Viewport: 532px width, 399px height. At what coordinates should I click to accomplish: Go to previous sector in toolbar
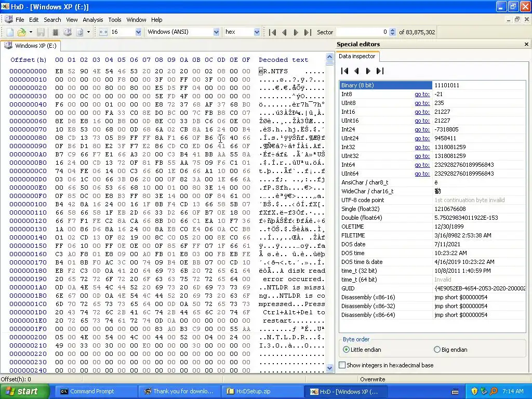284,32
